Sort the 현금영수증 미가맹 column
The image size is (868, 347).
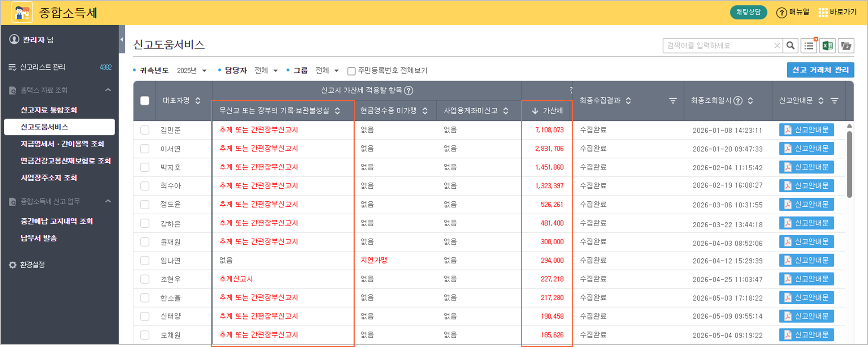pos(425,111)
